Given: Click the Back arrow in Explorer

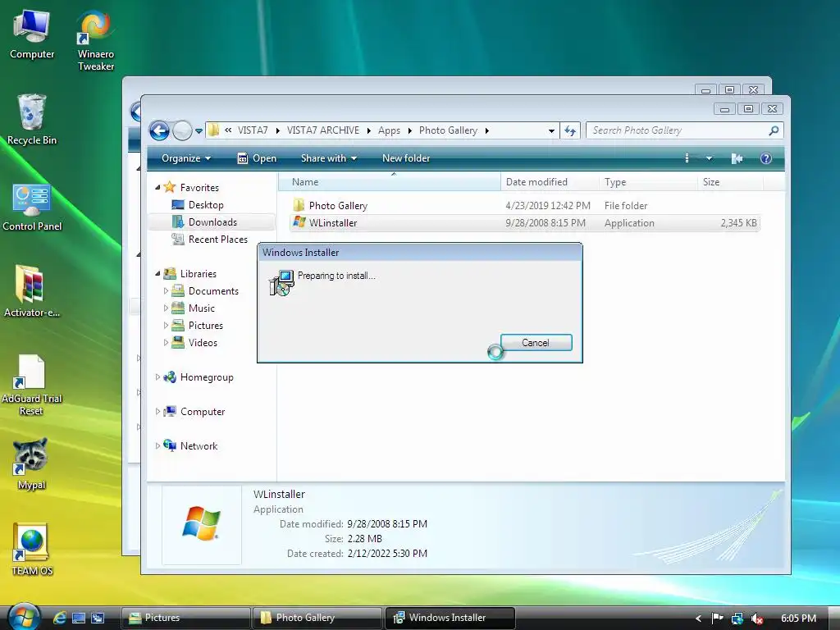Looking at the screenshot, I should (159, 130).
